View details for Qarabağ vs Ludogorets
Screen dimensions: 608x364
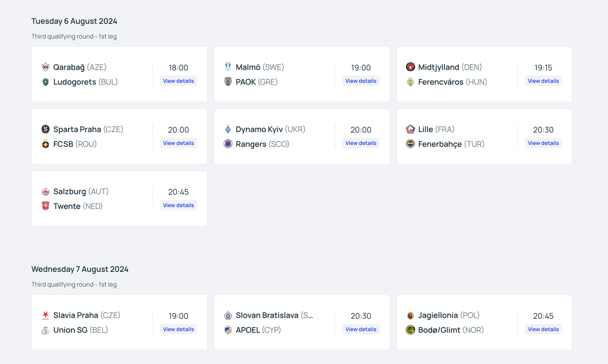(179, 81)
